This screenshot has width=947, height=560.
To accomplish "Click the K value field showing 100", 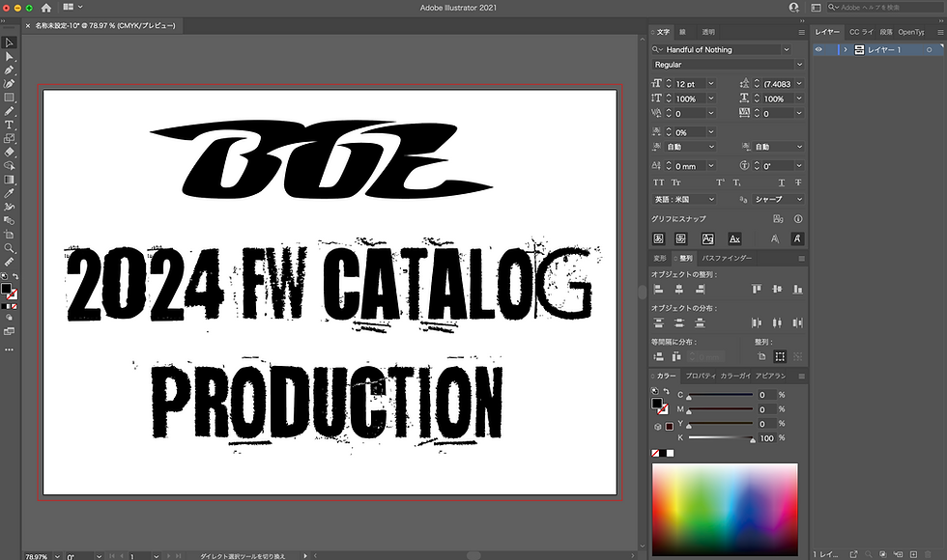I will point(767,438).
